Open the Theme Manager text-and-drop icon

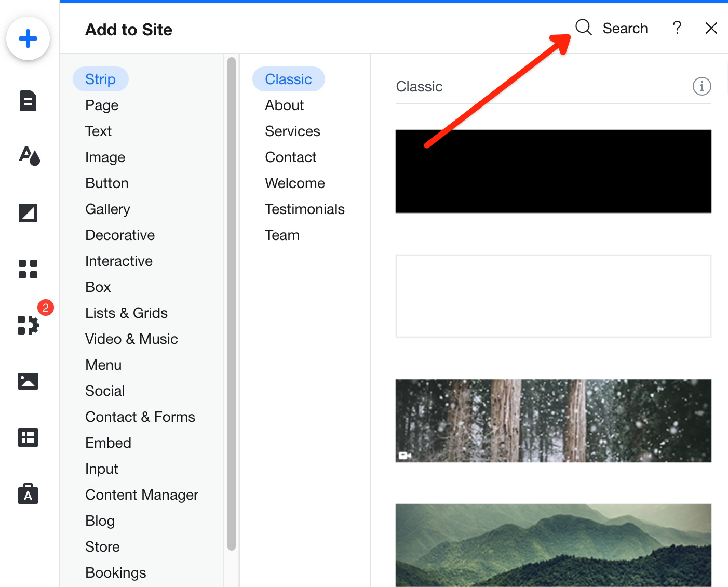click(29, 155)
